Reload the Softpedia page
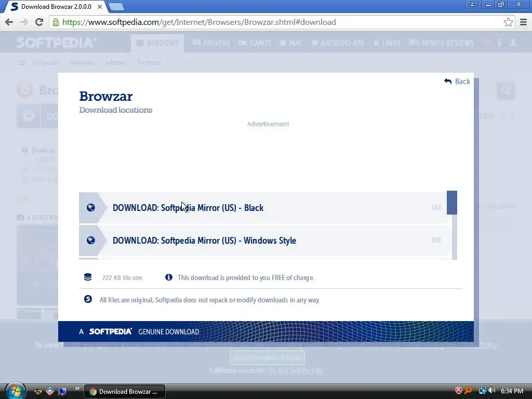 click(39, 22)
